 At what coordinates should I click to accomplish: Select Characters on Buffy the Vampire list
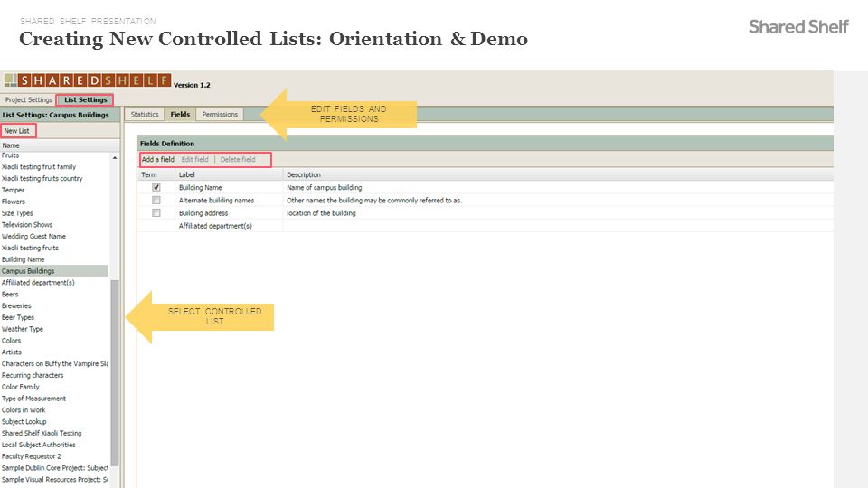54,363
